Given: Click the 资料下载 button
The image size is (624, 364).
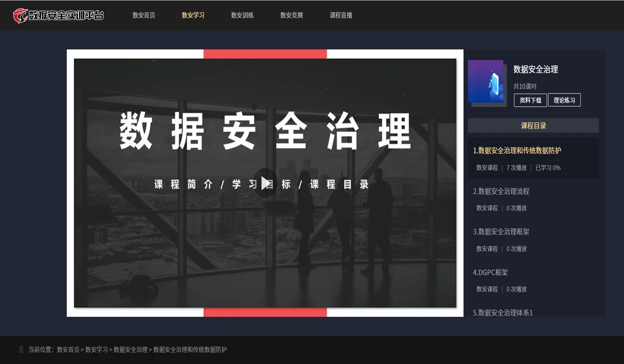Looking at the screenshot, I should 530,100.
